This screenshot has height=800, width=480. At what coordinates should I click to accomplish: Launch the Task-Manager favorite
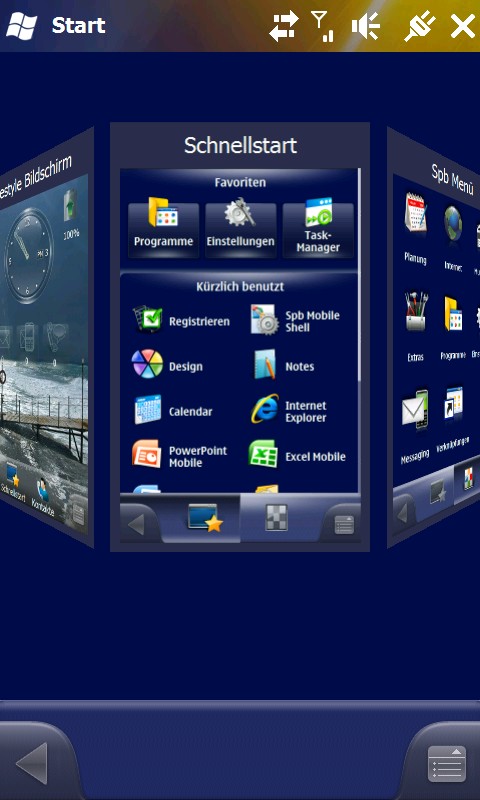coord(318,230)
